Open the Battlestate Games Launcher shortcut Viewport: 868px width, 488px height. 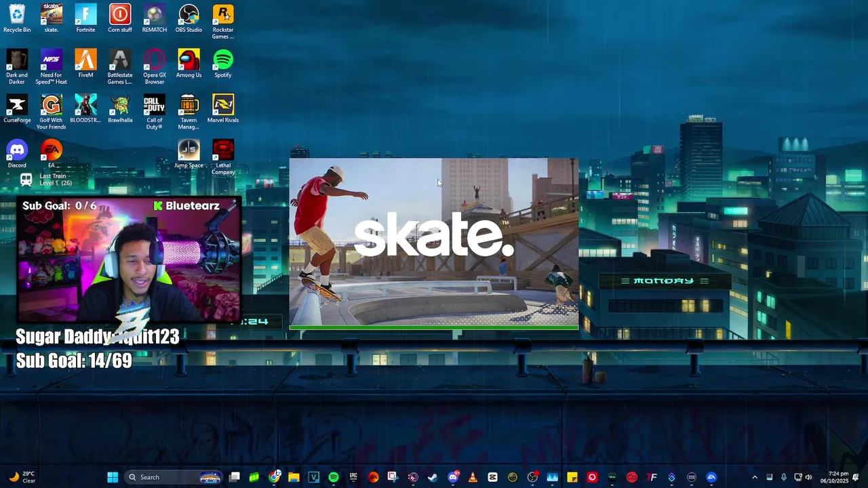(120, 66)
